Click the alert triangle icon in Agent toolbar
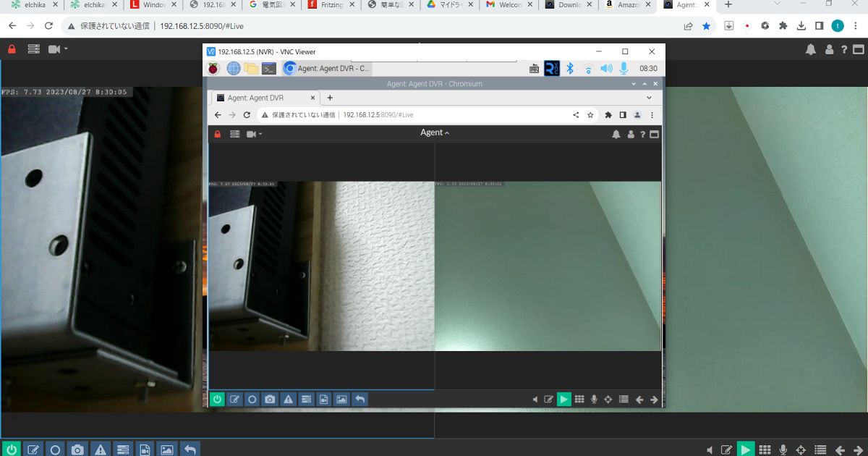This screenshot has height=456, width=868. pos(287,399)
